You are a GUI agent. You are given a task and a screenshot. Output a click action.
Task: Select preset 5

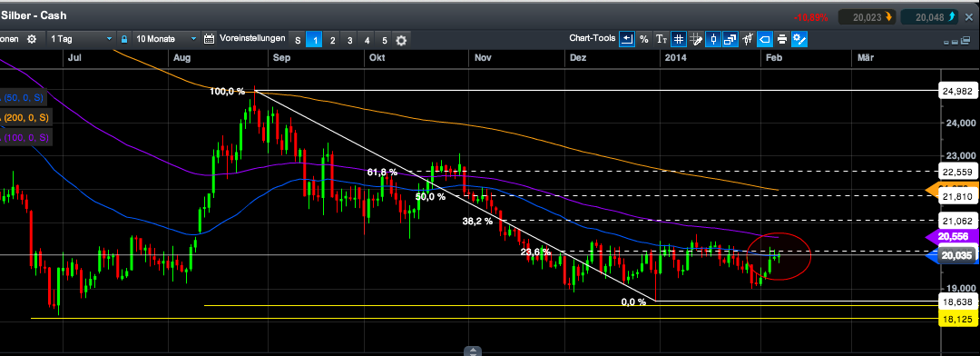point(385,41)
